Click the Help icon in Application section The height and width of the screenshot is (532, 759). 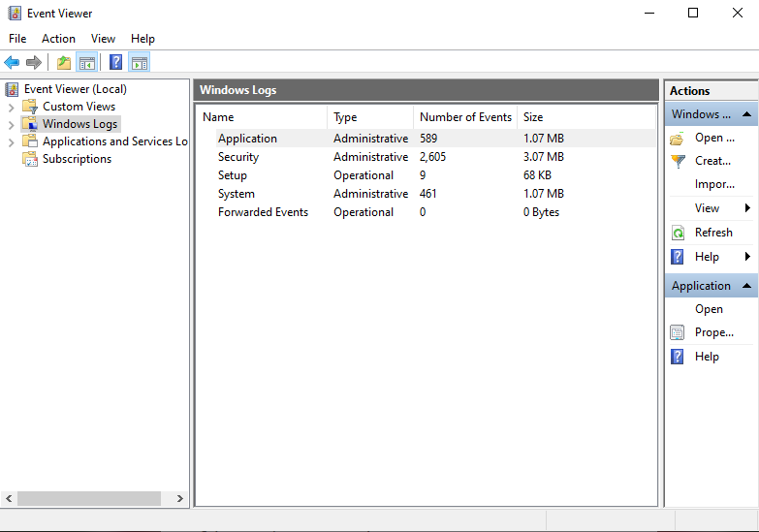click(678, 357)
